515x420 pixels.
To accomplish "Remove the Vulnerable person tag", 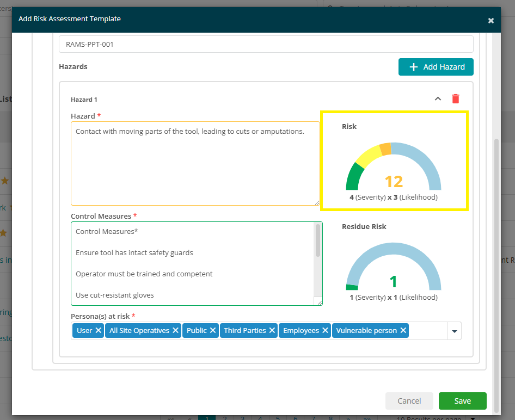I will pos(403,330).
